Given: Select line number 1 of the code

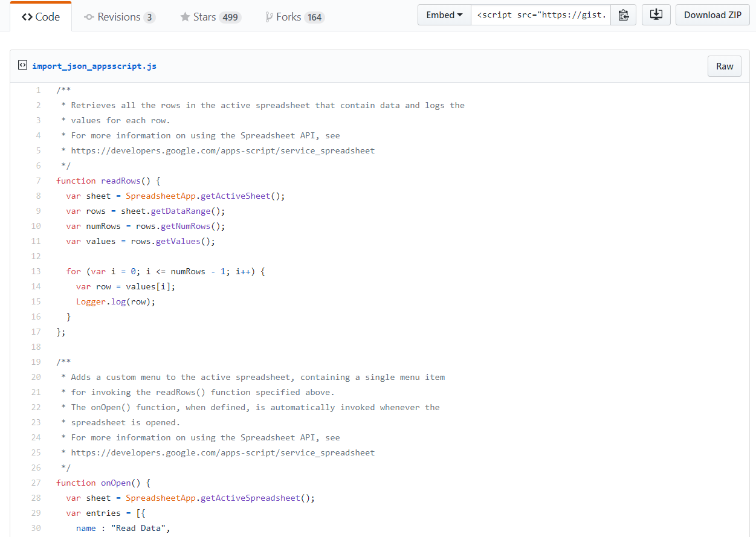Looking at the screenshot, I should pos(38,90).
